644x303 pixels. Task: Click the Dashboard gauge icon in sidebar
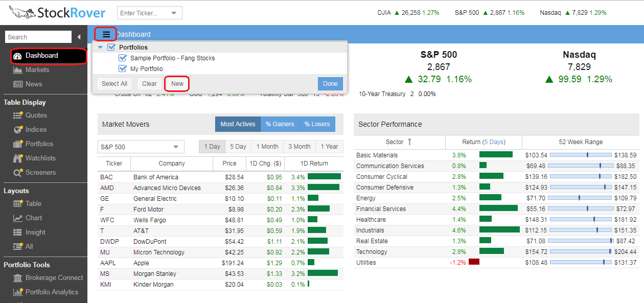click(x=18, y=56)
